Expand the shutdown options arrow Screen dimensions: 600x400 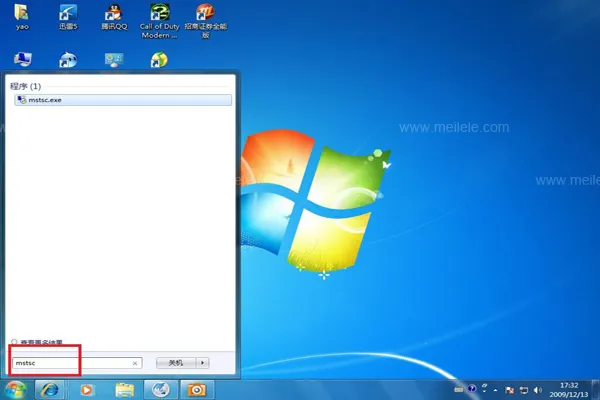tap(203, 363)
